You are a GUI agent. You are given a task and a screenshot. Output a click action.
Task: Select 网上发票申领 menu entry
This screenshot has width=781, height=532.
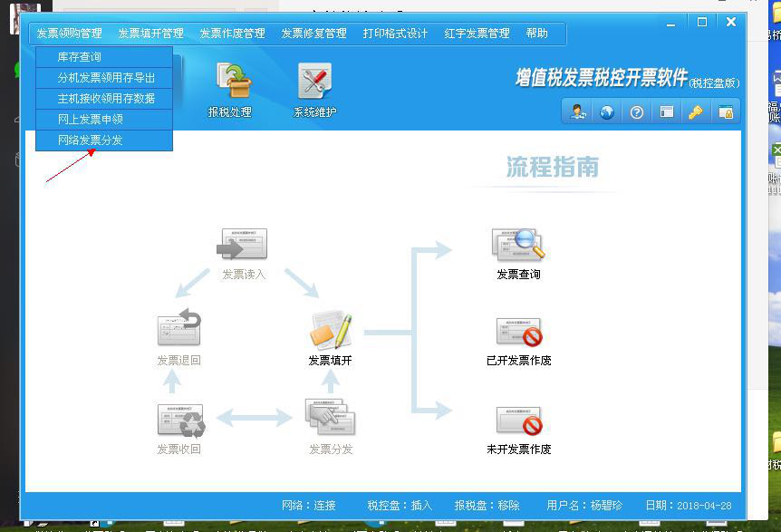click(91, 120)
